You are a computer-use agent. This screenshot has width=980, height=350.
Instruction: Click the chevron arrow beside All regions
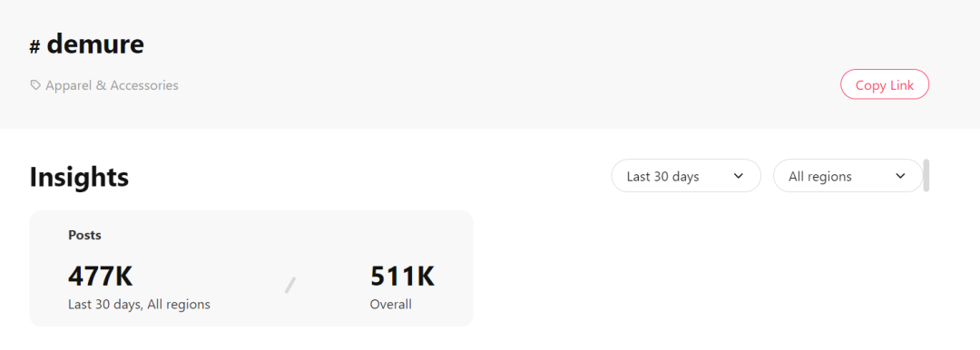pos(900,176)
